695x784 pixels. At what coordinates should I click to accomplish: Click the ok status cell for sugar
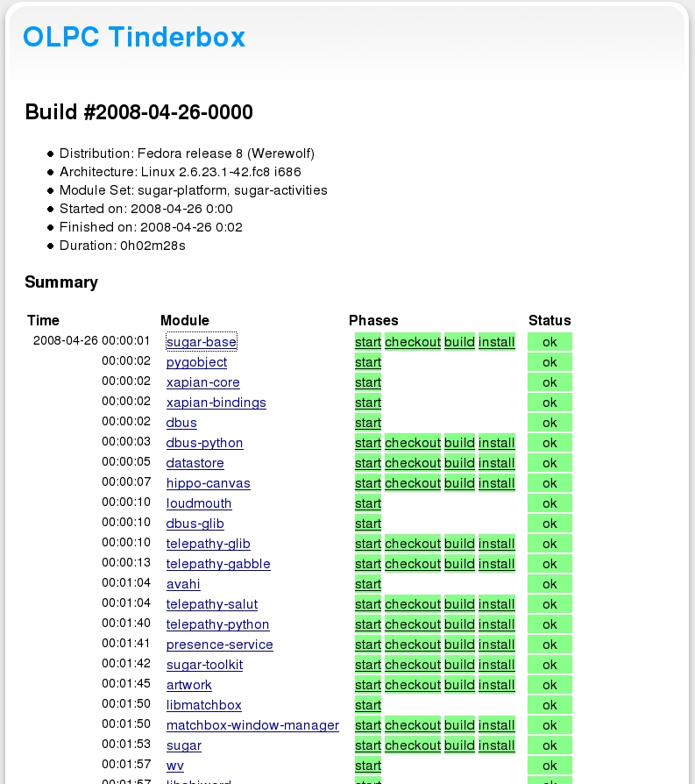(550, 745)
